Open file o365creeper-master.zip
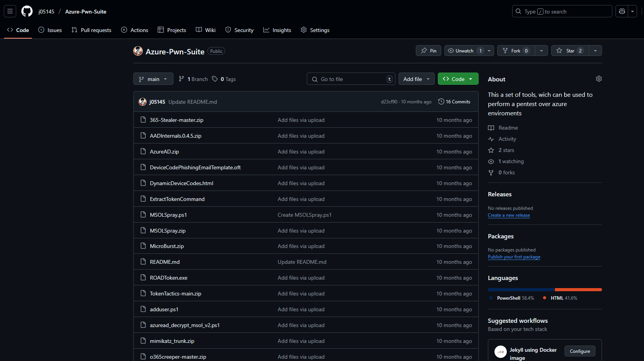 tap(178, 357)
